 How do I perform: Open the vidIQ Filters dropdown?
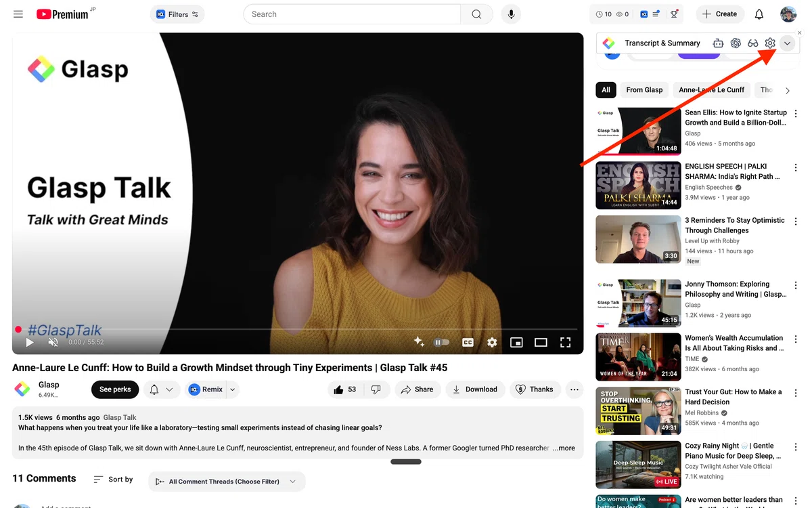pos(177,14)
